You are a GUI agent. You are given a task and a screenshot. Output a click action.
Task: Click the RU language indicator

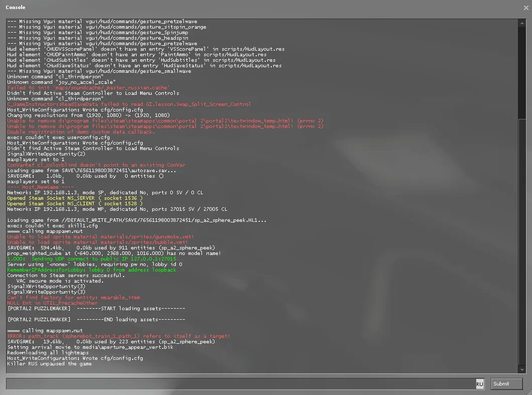tap(479, 384)
